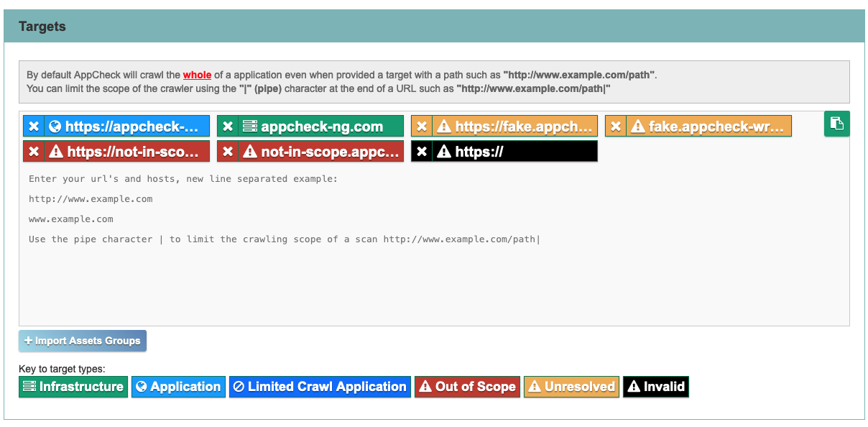Click the Invalid key label
Viewport: 868px width, 427px height.
[x=656, y=387]
